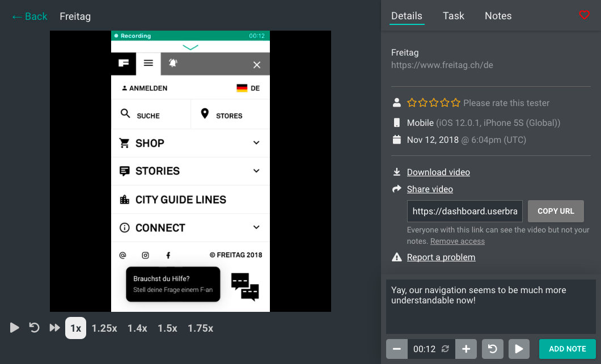Sync note timestamp with refresh icon

tap(445, 349)
